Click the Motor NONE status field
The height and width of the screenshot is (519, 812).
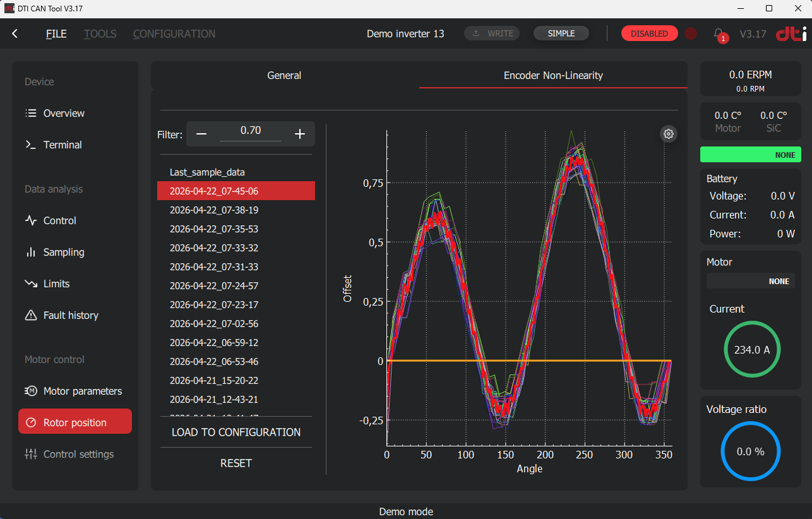pyautogui.click(x=751, y=281)
